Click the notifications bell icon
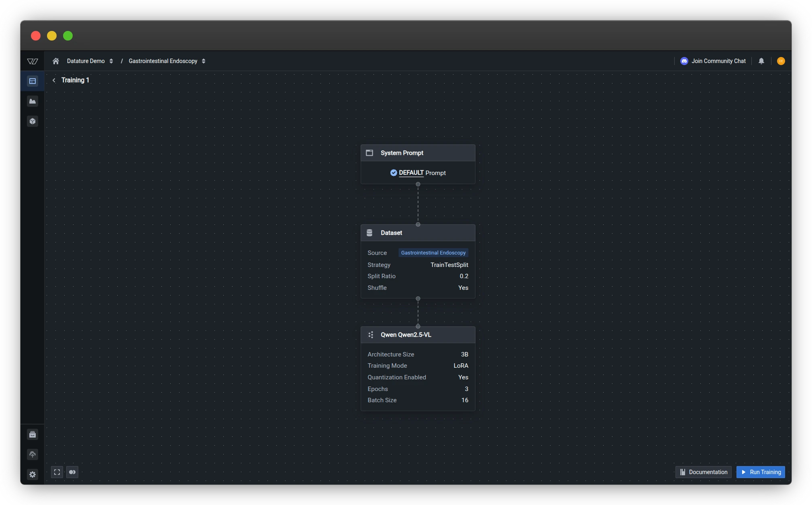This screenshot has height=505, width=812. click(761, 61)
